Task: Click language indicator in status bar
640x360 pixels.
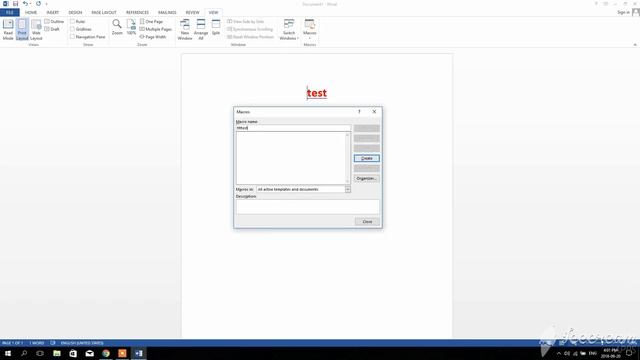Action: point(82,343)
